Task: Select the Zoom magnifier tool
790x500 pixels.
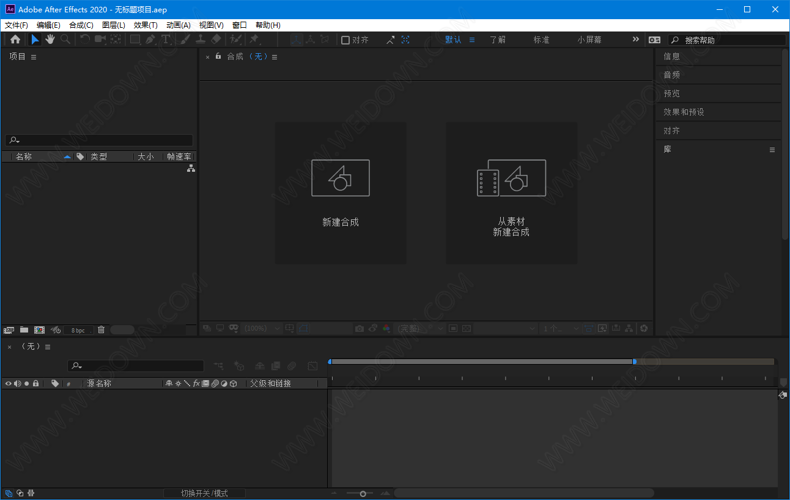Action: point(65,39)
